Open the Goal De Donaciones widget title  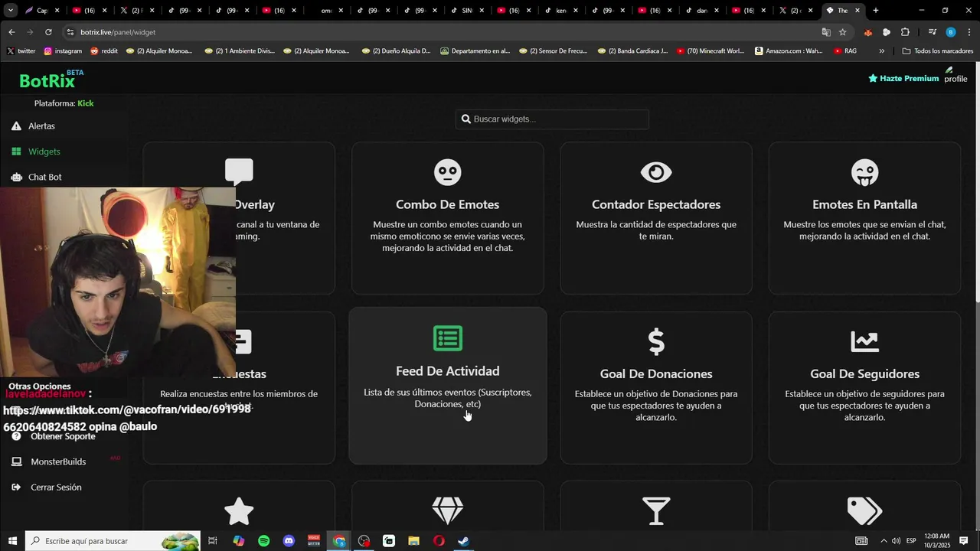(x=656, y=373)
